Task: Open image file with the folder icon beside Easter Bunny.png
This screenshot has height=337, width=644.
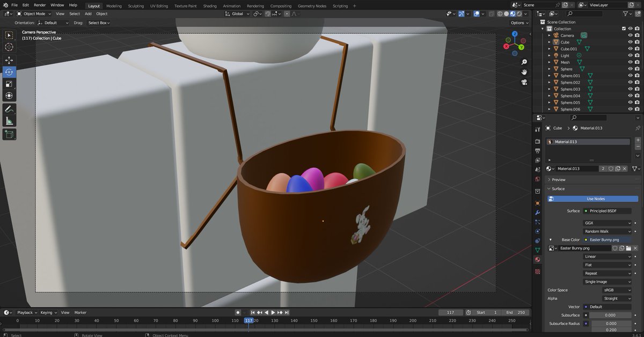Action: click(x=628, y=248)
